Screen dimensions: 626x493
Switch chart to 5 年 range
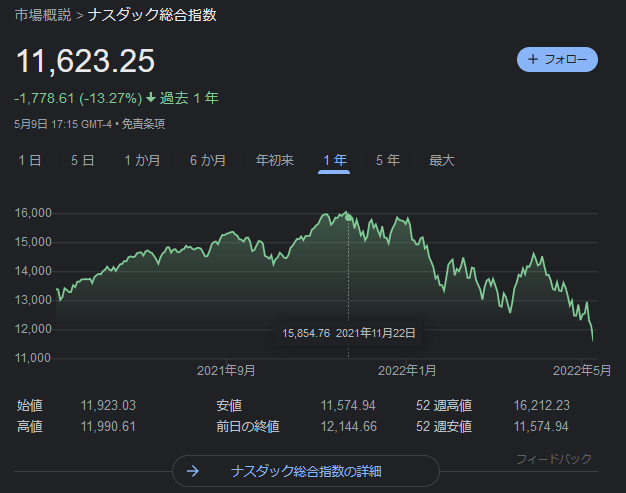pyautogui.click(x=388, y=160)
